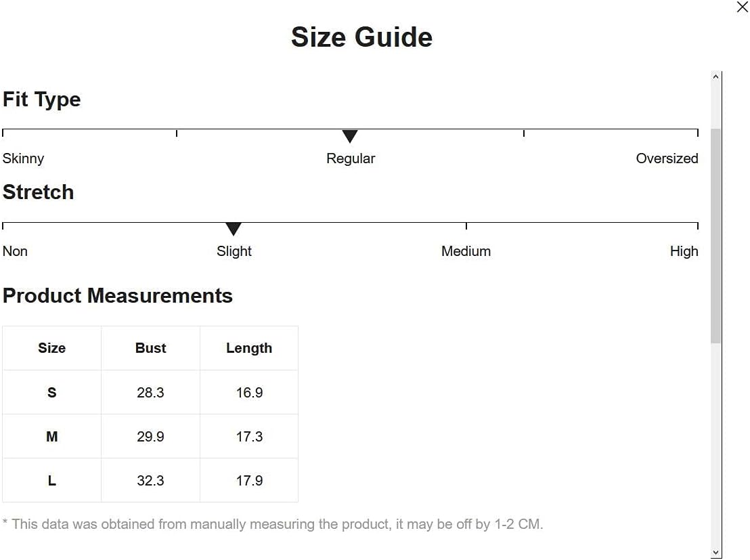Click the Product Measurements heading
The height and width of the screenshot is (560, 750).
tap(118, 296)
